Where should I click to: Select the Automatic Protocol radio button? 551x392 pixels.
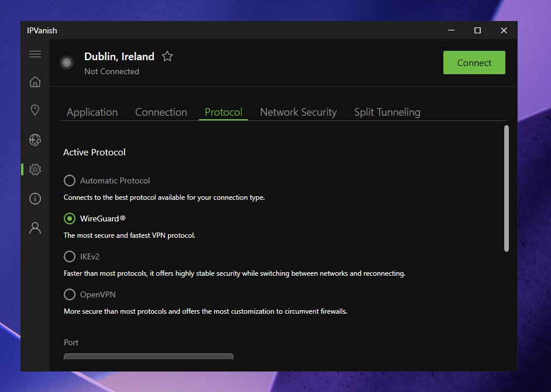pyautogui.click(x=70, y=181)
